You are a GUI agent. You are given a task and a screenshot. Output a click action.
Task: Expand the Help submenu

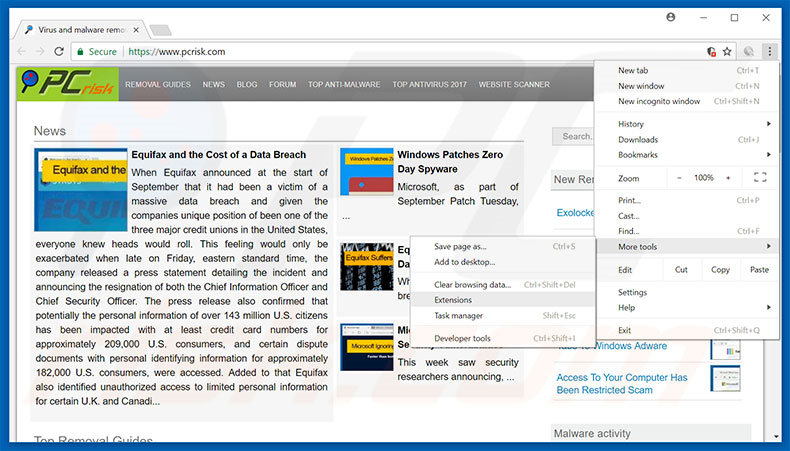[x=687, y=307]
